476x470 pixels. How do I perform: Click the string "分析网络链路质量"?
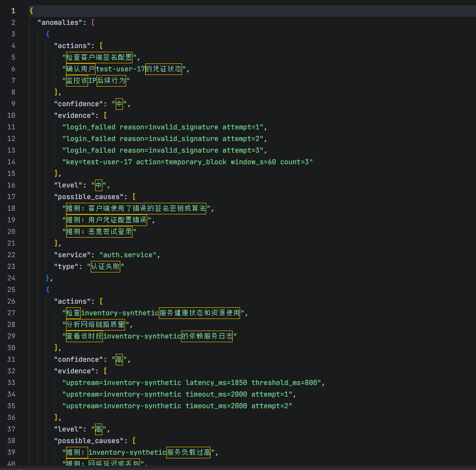pyautogui.click(x=96, y=324)
